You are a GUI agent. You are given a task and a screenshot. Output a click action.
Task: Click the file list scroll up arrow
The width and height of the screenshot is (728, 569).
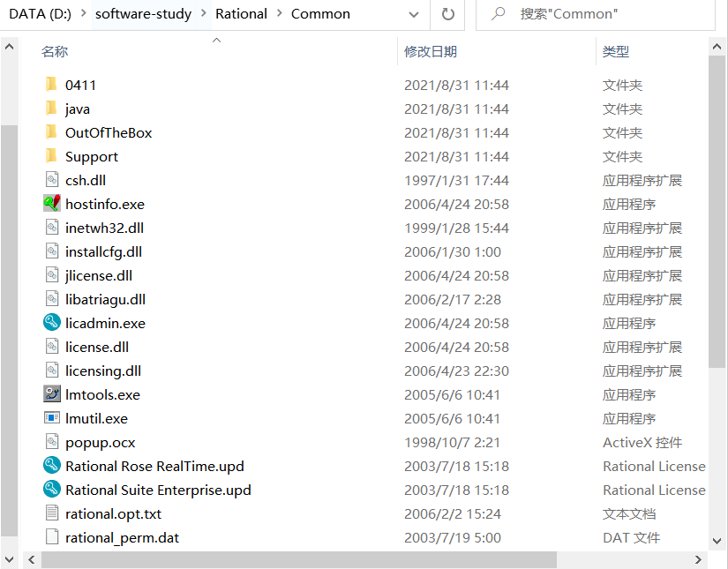point(717,47)
